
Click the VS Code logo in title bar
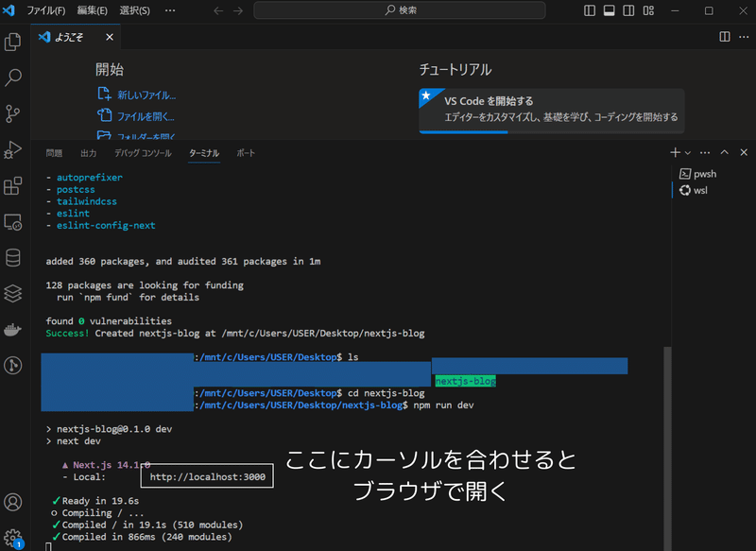pyautogui.click(x=9, y=10)
